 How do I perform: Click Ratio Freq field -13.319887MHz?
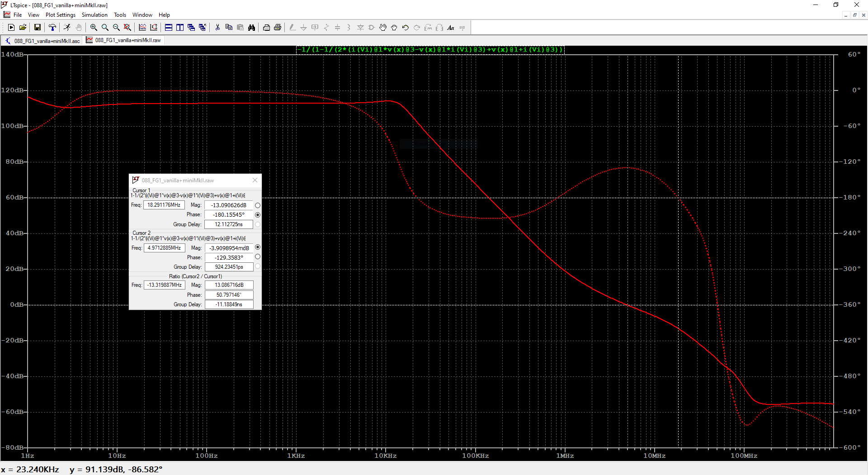pyautogui.click(x=164, y=285)
